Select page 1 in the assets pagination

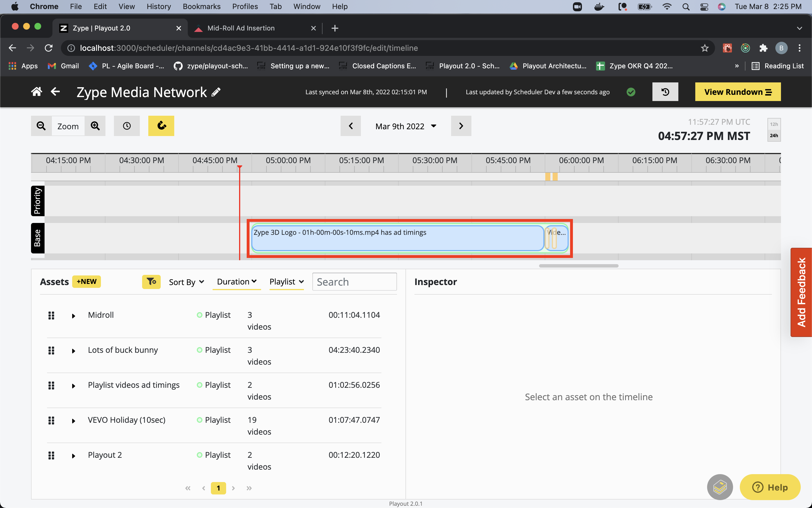tap(219, 488)
